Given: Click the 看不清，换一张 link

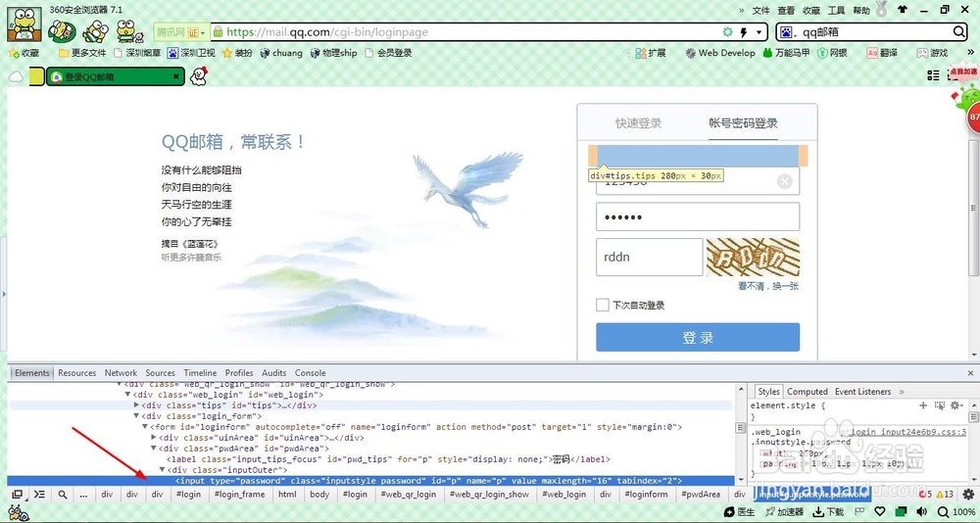Looking at the screenshot, I should coord(768,286).
